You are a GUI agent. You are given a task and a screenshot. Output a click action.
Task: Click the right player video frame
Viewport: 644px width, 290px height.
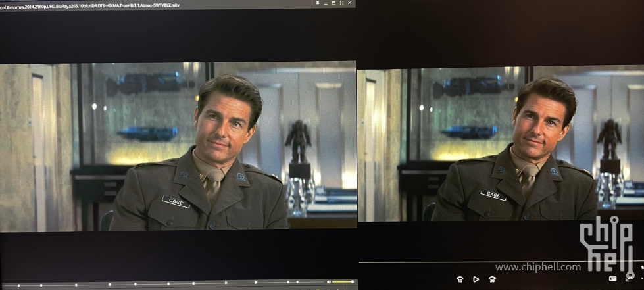click(501, 144)
